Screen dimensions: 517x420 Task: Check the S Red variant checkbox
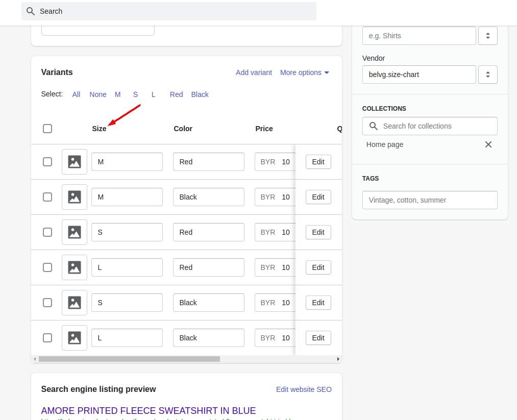47,232
